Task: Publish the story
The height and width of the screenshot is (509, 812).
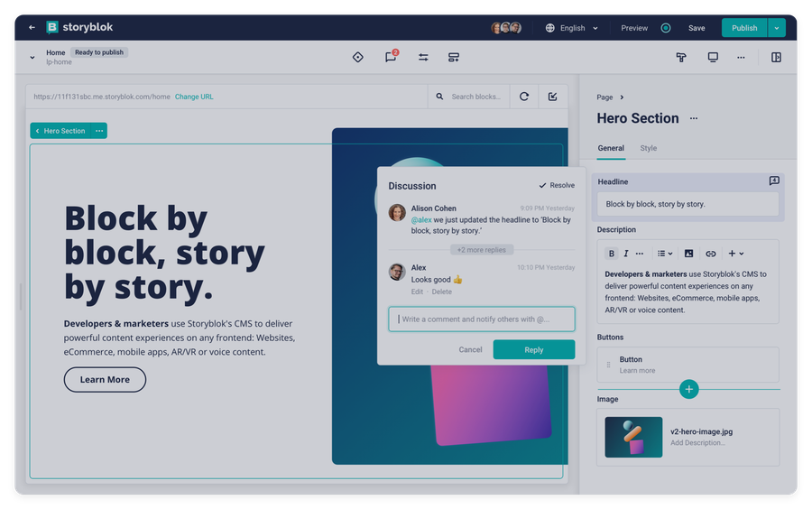Action: point(744,28)
